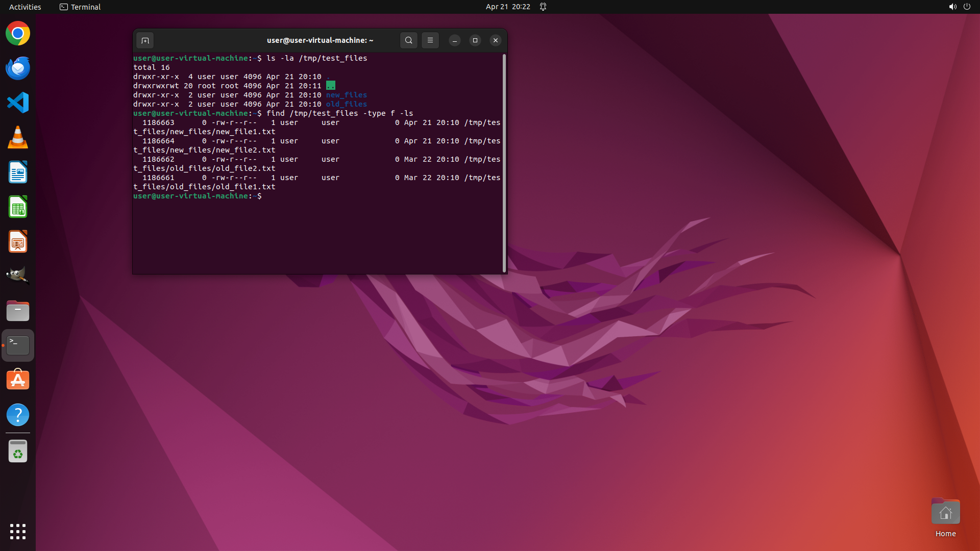Open the Trash from the dock
The height and width of the screenshot is (551, 980).
(x=18, y=452)
